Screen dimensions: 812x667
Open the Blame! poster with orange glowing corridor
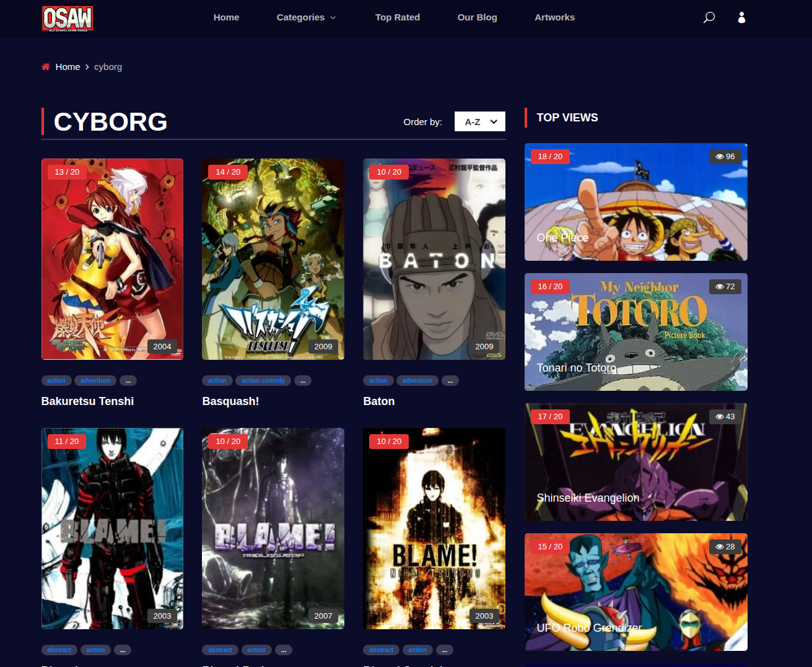(x=434, y=529)
